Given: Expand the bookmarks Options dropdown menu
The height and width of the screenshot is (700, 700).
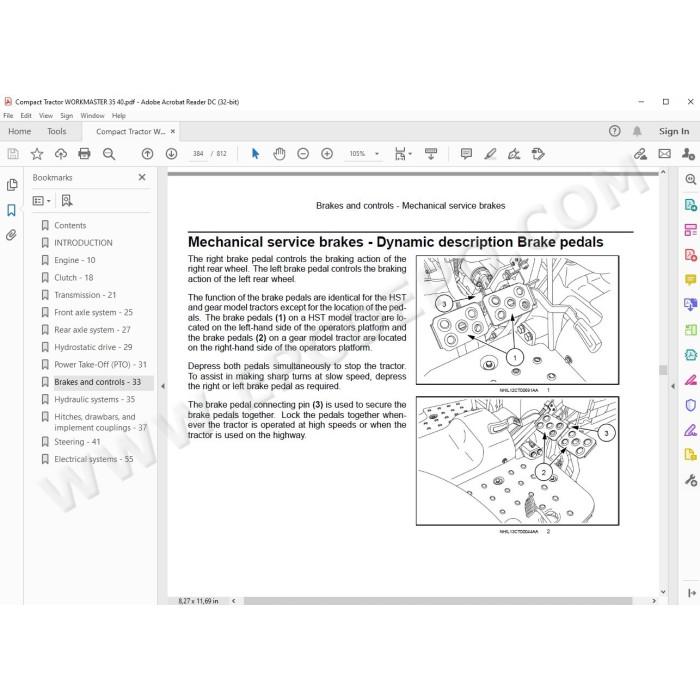Looking at the screenshot, I should pos(42,201).
